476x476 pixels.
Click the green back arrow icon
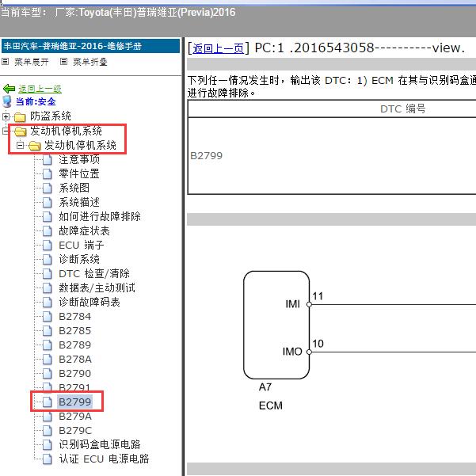pyautogui.click(x=9, y=89)
